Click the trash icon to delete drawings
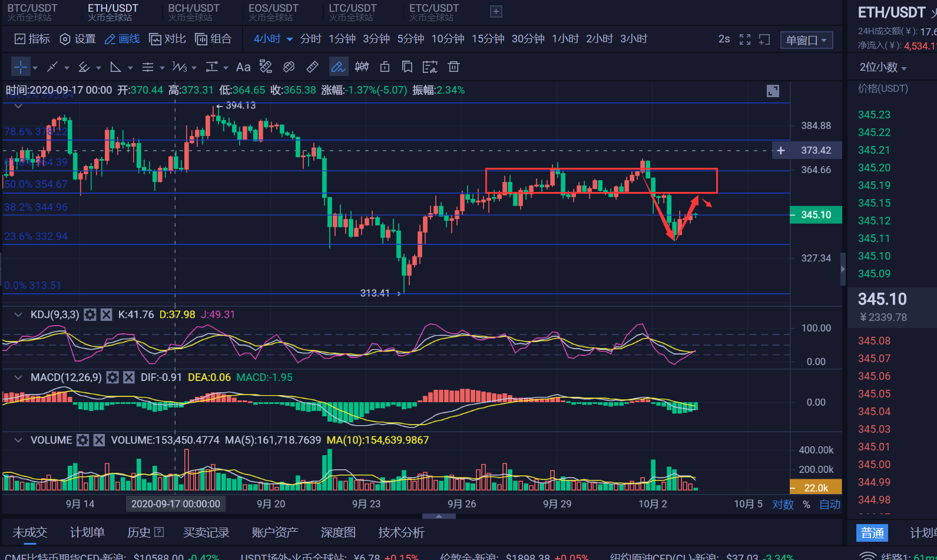Image resolution: width=937 pixels, height=560 pixels. tap(453, 67)
